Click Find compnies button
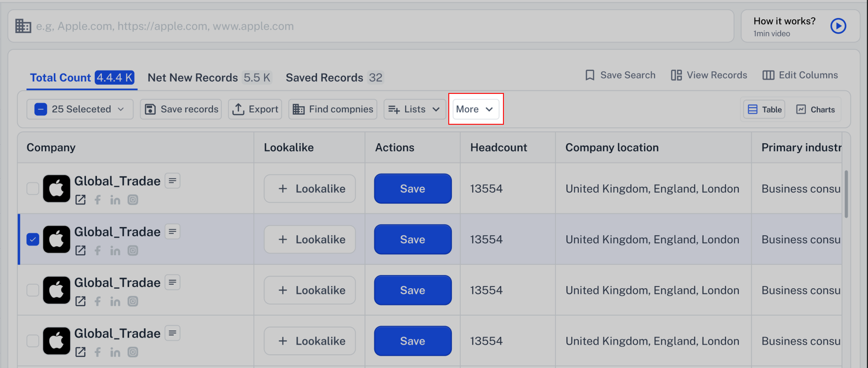This screenshot has width=868, height=368. point(333,109)
